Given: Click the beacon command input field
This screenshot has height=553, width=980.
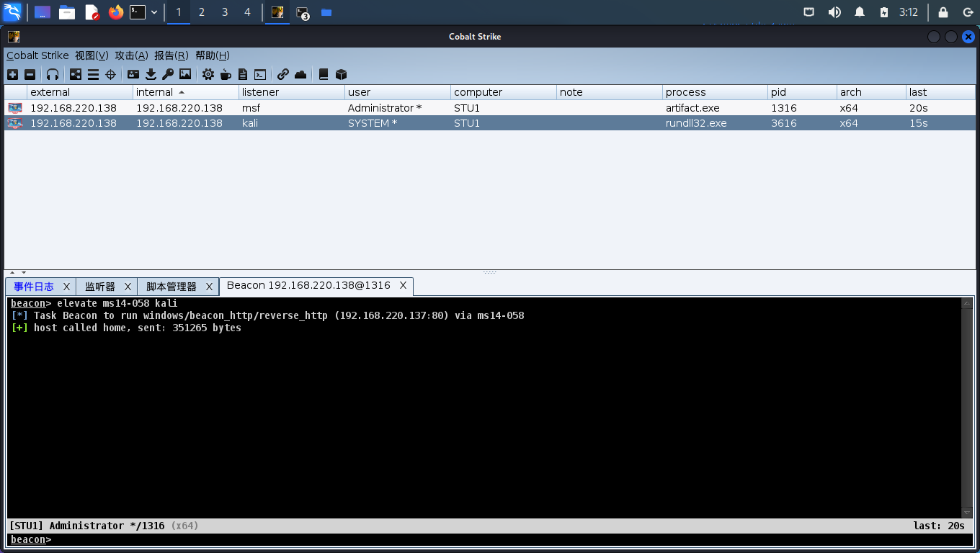Looking at the screenshot, I should [x=512, y=539].
